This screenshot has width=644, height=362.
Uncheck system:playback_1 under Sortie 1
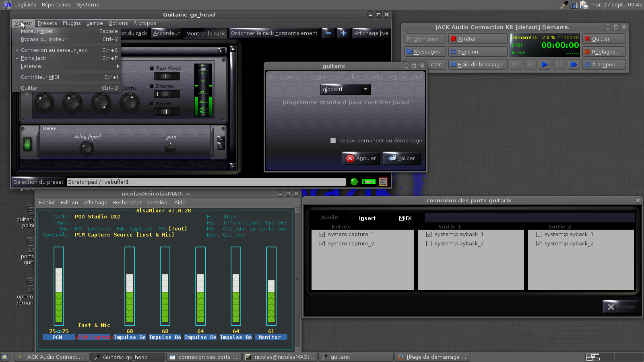coord(429,234)
